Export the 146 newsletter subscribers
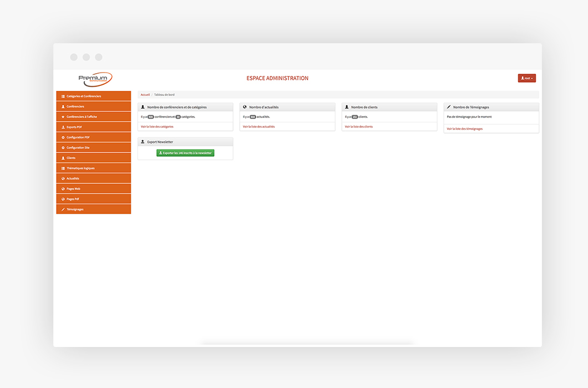Viewport: 588px width, 388px height. (185, 153)
